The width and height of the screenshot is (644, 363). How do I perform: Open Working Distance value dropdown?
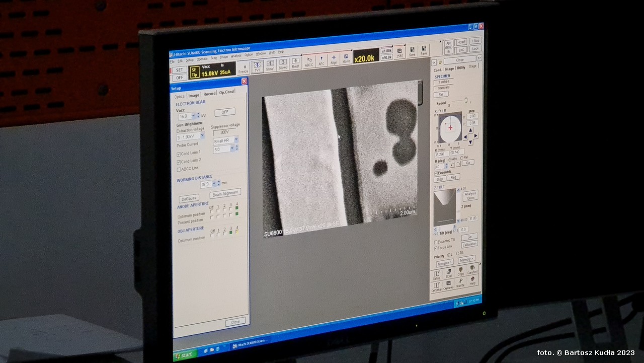click(214, 183)
